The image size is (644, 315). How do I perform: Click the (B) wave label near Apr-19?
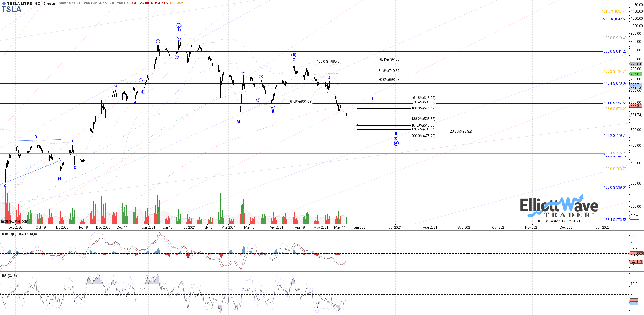(x=294, y=55)
